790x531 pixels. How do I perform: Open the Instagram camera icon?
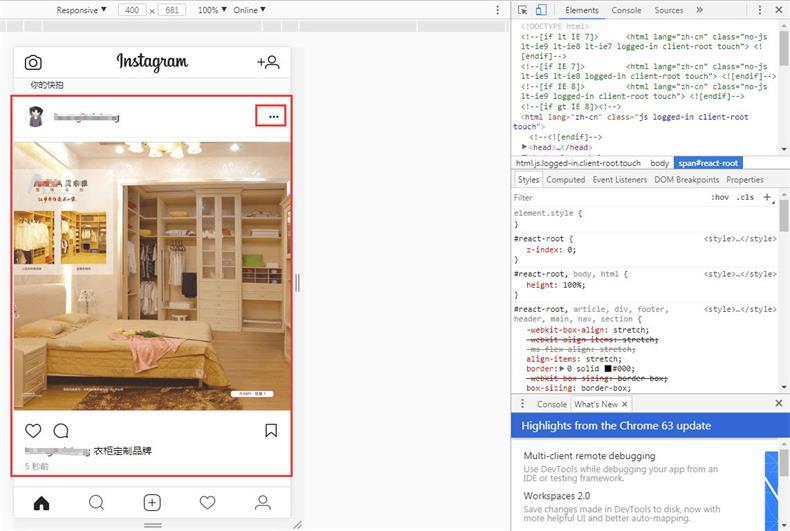33,62
